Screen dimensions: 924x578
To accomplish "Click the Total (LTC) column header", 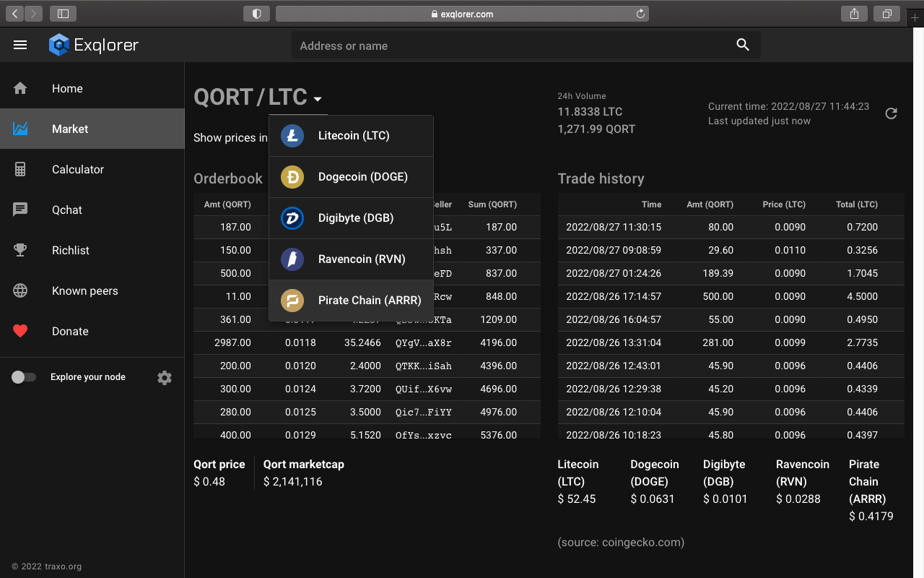I will (x=857, y=204).
